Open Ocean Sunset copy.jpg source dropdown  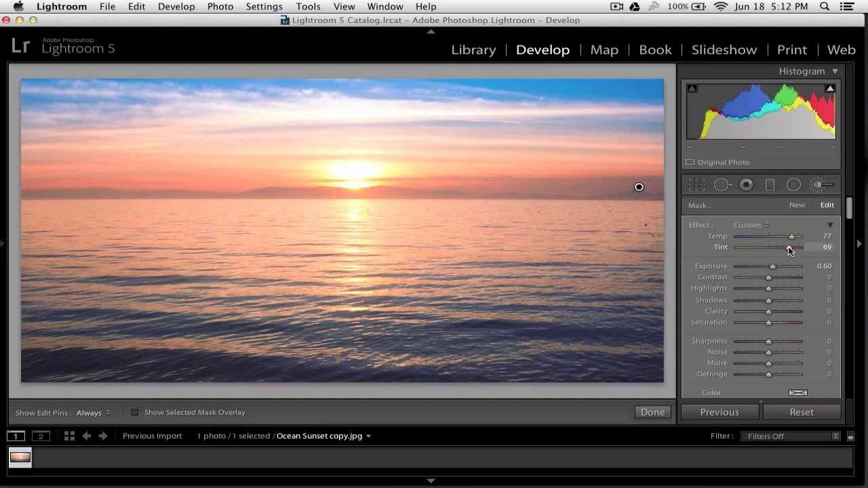click(x=323, y=436)
